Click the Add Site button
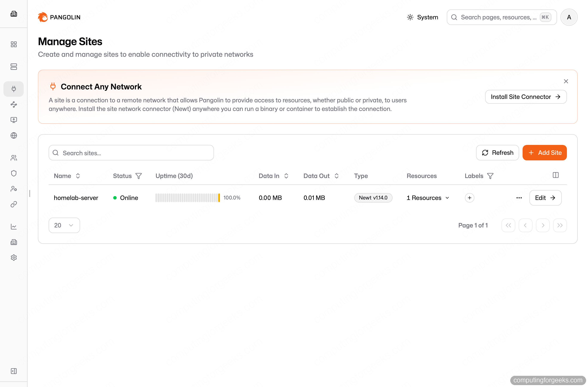The height and width of the screenshot is (387, 588). click(x=544, y=153)
